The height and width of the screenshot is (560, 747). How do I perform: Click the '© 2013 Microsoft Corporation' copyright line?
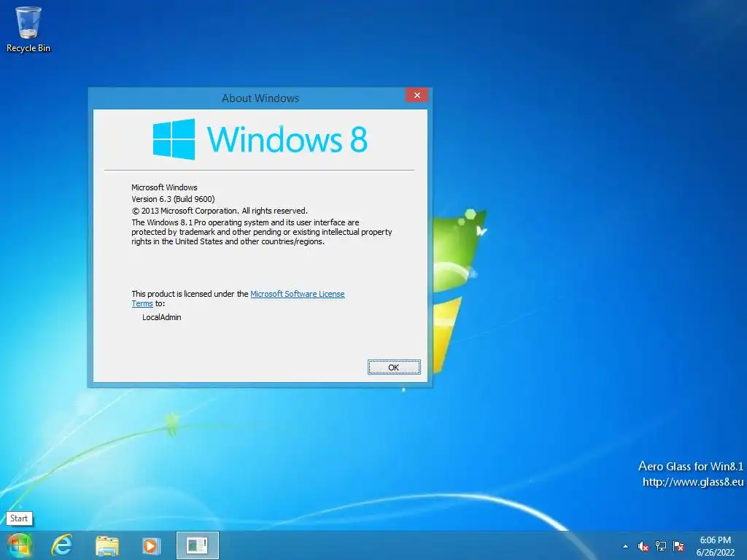220,211
